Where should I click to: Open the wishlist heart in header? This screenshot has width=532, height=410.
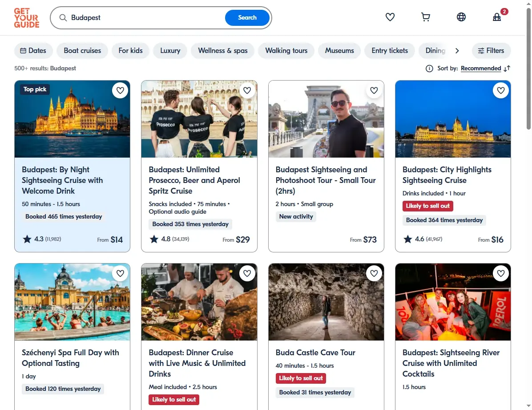390,17
